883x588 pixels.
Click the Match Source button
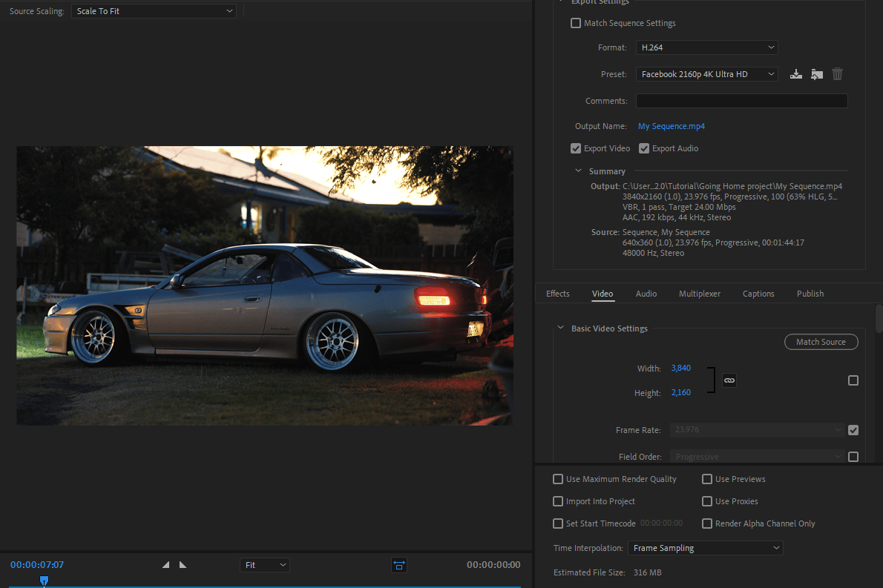click(821, 342)
